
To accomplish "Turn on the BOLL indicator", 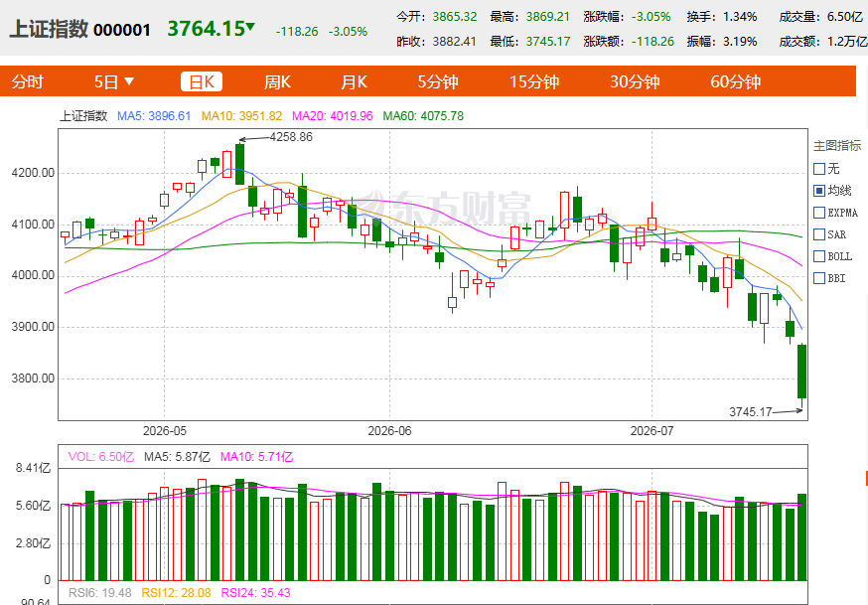I will 819,256.
